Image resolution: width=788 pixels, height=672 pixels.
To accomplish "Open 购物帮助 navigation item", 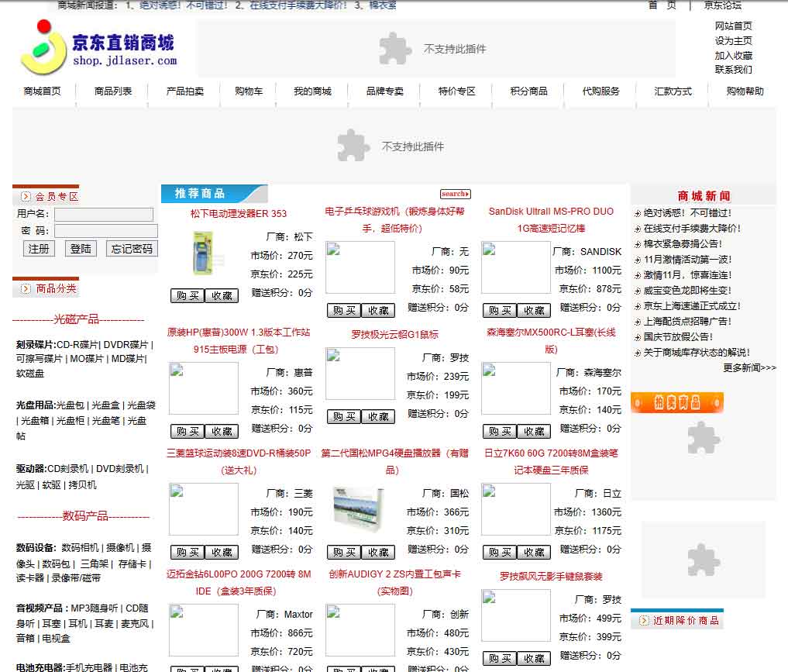I will pos(745,91).
